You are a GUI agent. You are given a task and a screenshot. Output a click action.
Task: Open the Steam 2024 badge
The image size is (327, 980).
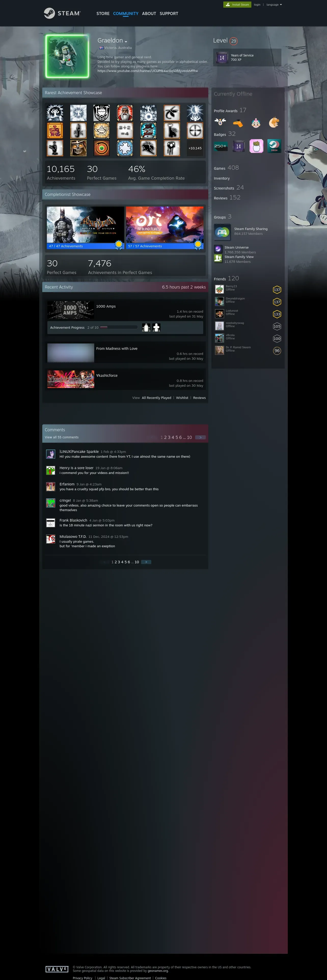pyautogui.click(x=274, y=146)
